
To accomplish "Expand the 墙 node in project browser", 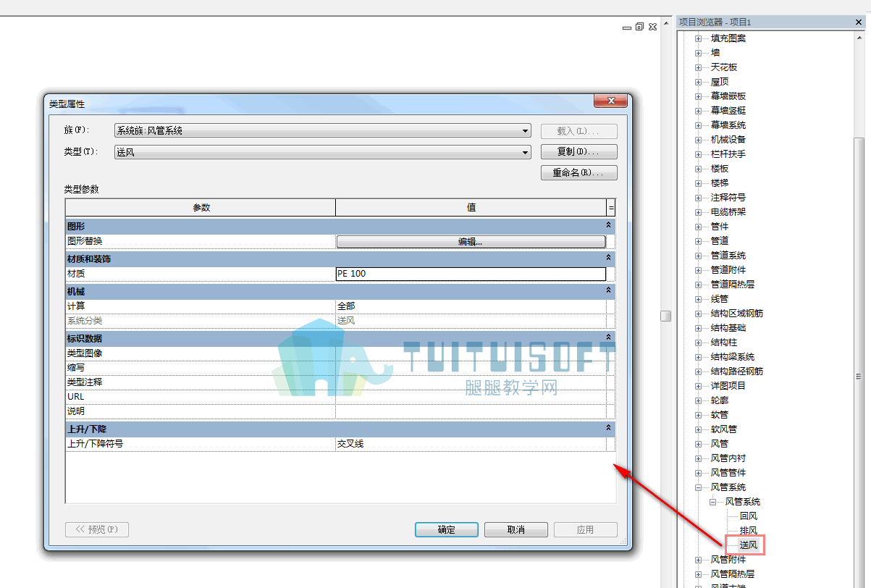I will point(698,53).
